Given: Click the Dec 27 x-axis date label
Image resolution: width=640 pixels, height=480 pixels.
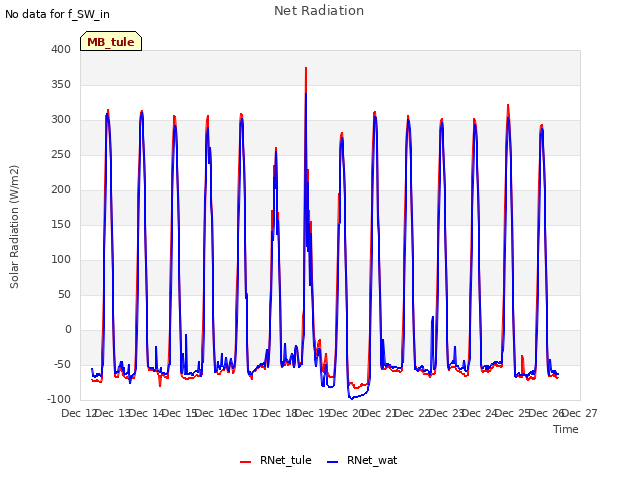Looking at the screenshot, I should coord(580,413).
